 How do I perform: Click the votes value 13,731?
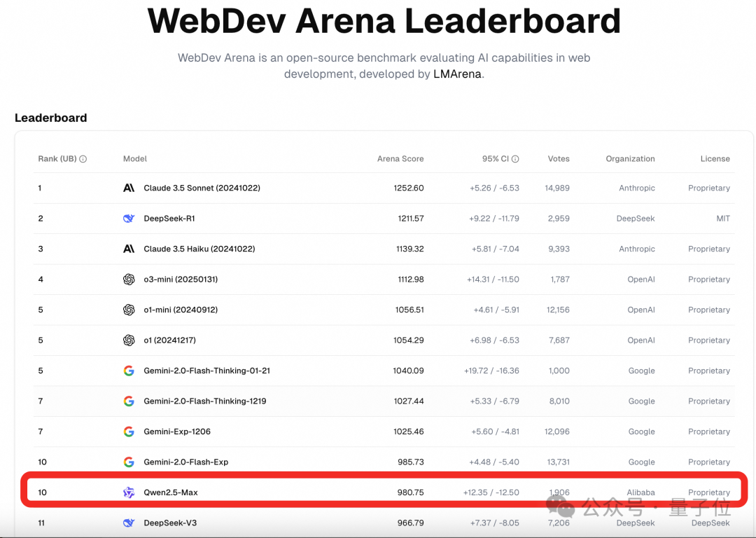click(559, 462)
